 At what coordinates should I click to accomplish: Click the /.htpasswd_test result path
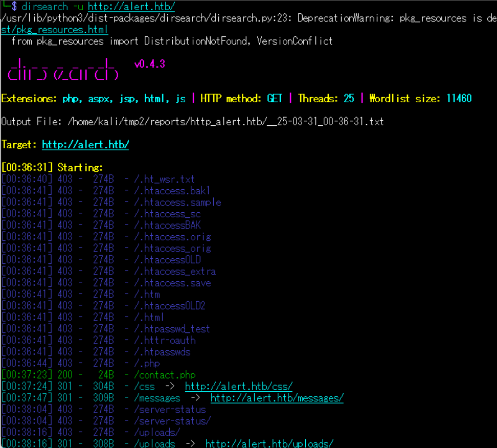click(x=172, y=329)
